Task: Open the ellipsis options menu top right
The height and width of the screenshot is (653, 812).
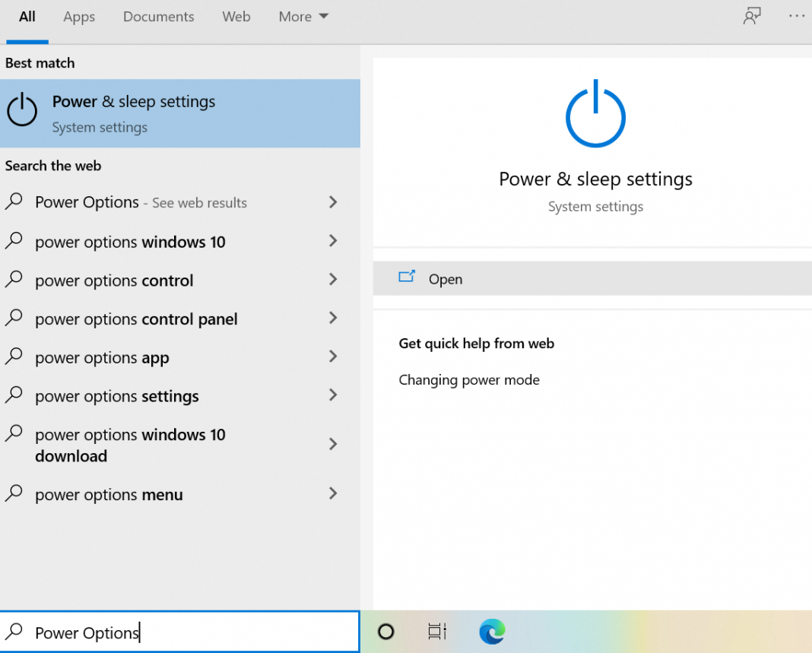Action: pyautogui.click(x=796, y=16)
